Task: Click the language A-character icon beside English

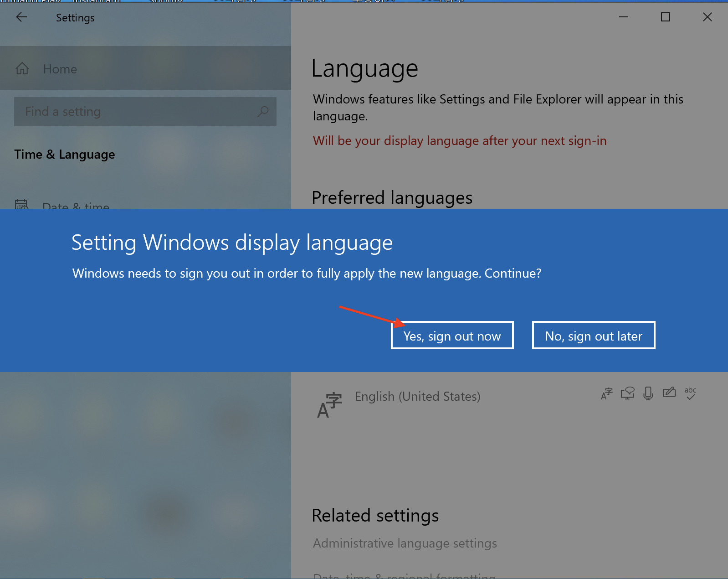Action: click(329, 405)
